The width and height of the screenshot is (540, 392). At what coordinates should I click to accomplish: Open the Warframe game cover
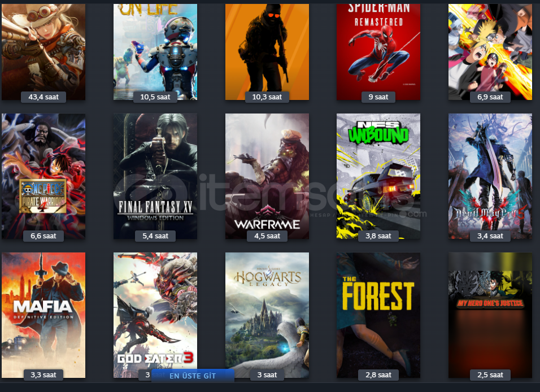267,176
